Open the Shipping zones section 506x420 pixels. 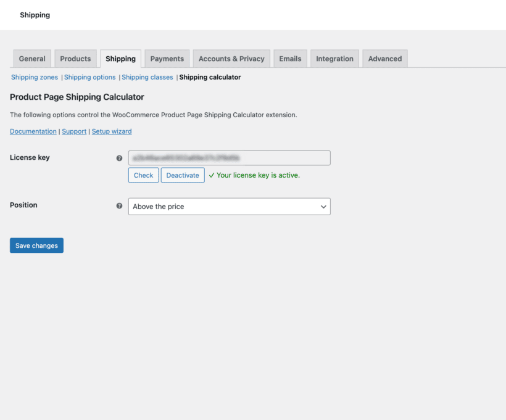point(34,77)
